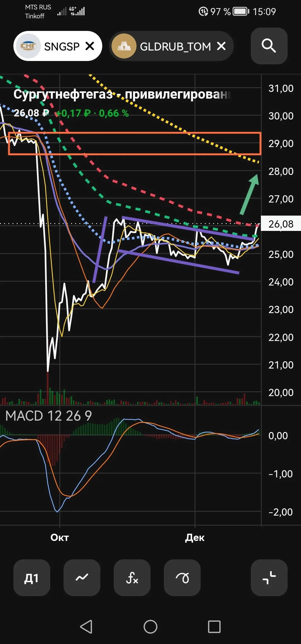Screen dimensions: 301x644
Task: Tap the MACD 12 26 9 label
Action: pyautogui.click(x=48, y=416)
